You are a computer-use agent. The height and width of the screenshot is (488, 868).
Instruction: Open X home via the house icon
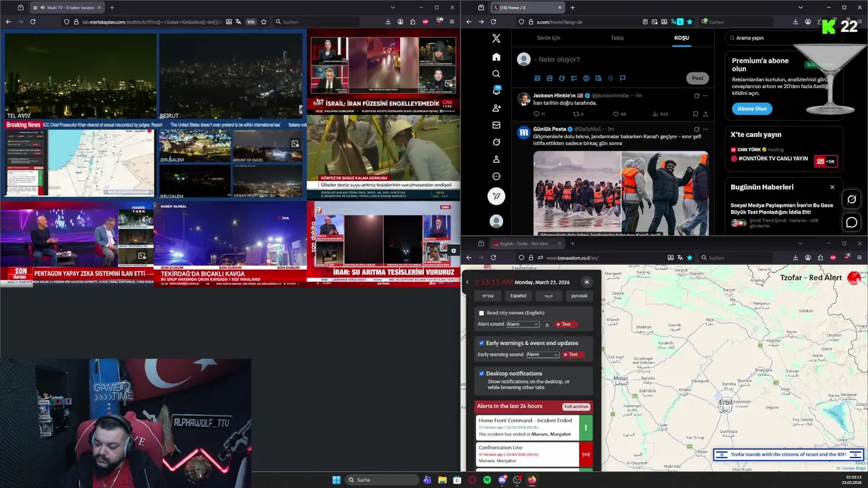click(496, 57)
